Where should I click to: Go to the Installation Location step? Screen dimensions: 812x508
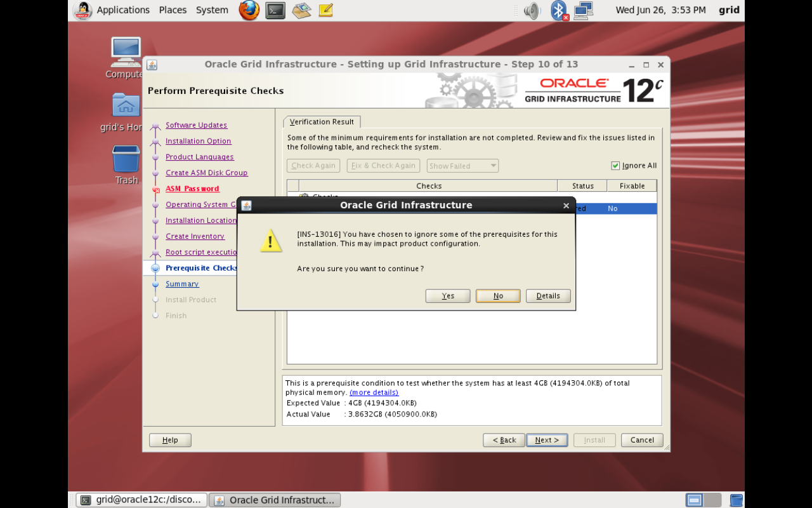[x=201, y=220]
